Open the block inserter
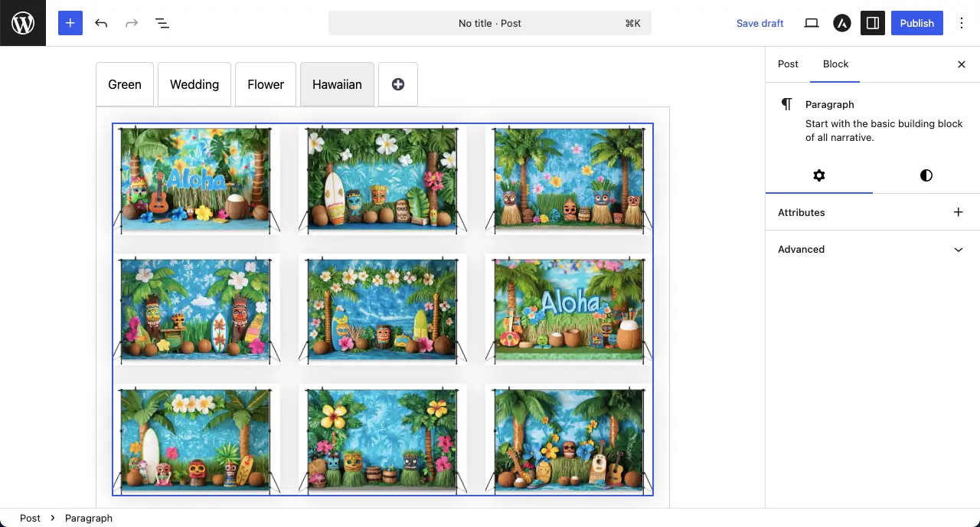Image resolution: width=980 pixels, height=527 pixels. coord(70,23)
